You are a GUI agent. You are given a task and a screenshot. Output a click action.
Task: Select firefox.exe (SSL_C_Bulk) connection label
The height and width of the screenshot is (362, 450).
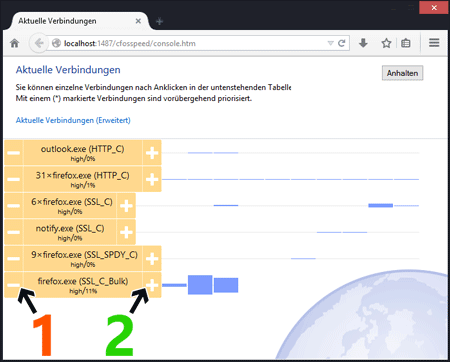click(83, 285)
